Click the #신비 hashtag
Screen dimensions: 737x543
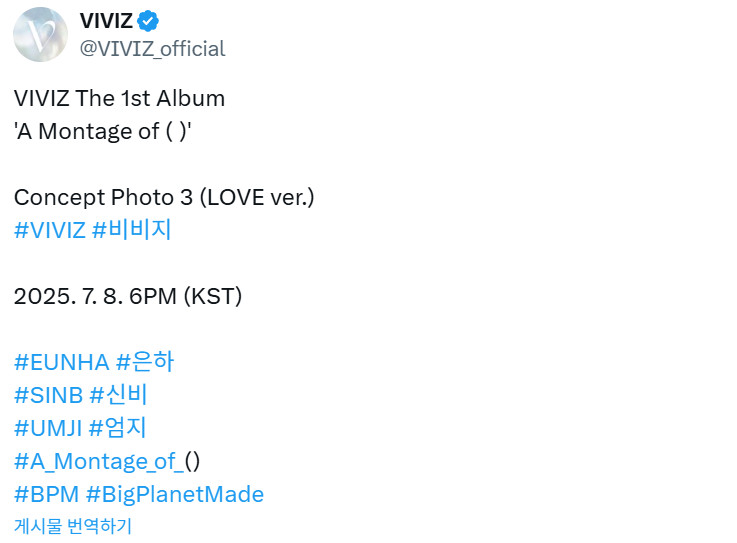point(119,395)
